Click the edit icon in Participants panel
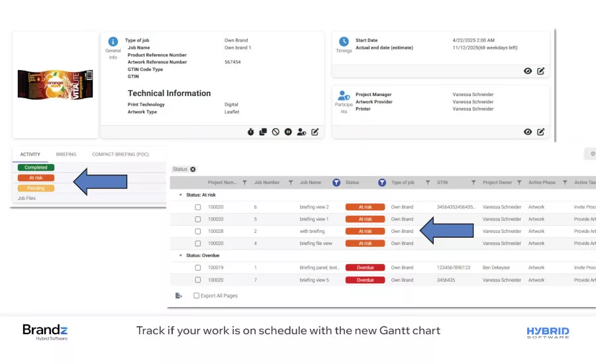This screenshot has height=364, width=596. pos(541,132)
